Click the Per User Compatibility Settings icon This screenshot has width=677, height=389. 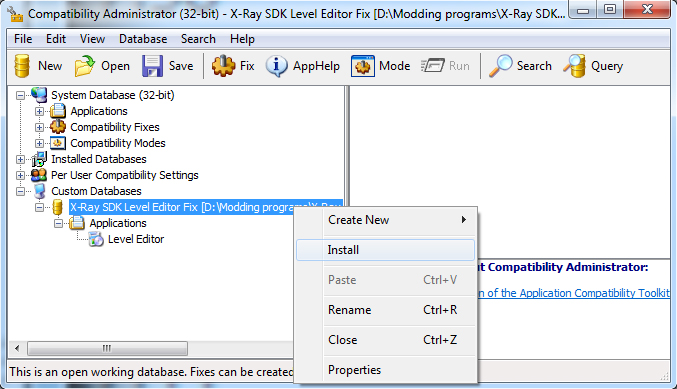[x=39, y=175]
